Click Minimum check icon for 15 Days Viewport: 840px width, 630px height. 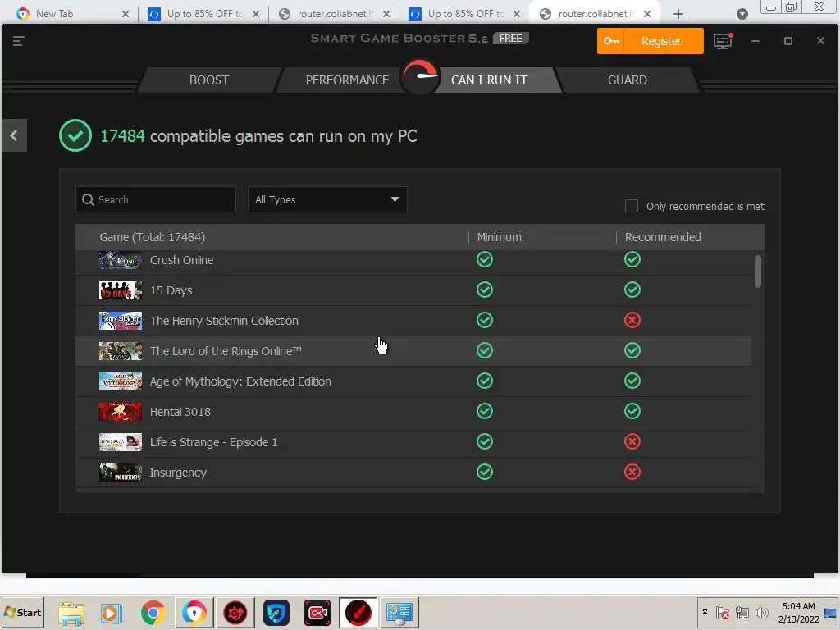click(485, 290)
